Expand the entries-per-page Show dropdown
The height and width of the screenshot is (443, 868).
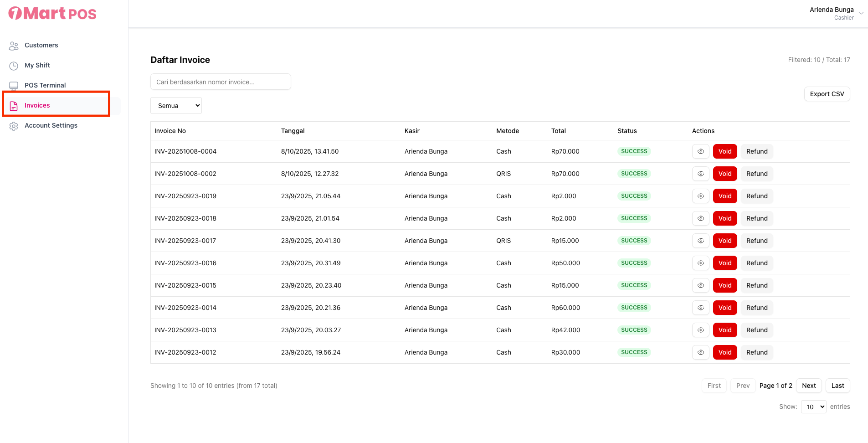pyautogui.click(x=813, y=407)
